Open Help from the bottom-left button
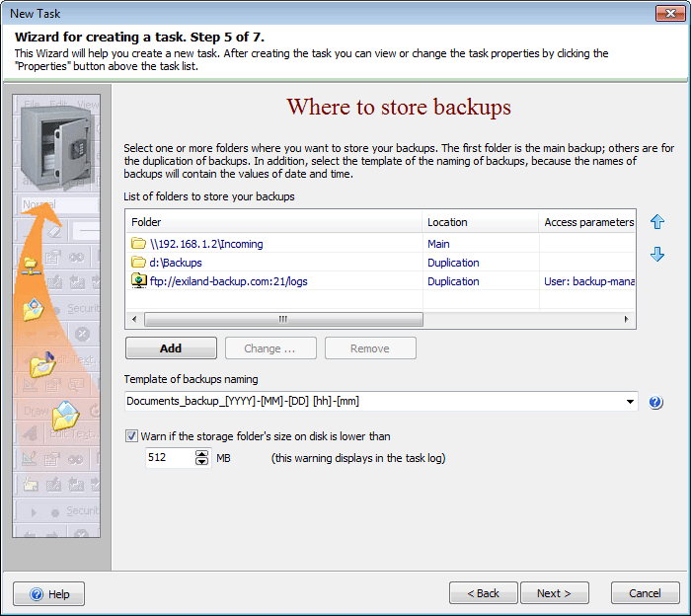This screenshot has height=616, width=691. coord(49,594)
